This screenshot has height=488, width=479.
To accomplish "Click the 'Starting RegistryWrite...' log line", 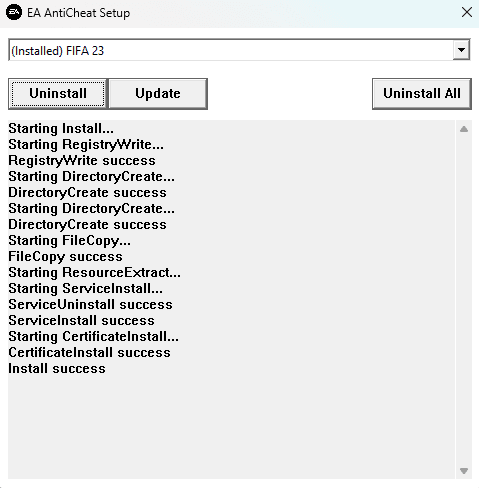I will pyautogui.click(x=86, y=145).
